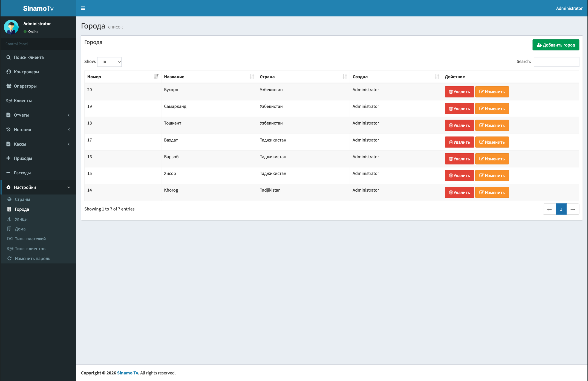Click the Типы клиентов handshake icon
588x381 pixels.
(10, 249)
